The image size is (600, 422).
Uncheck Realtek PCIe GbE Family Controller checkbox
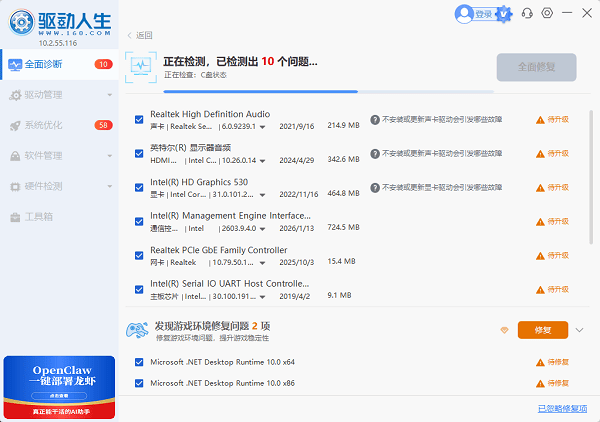click(x=139, y=256)
